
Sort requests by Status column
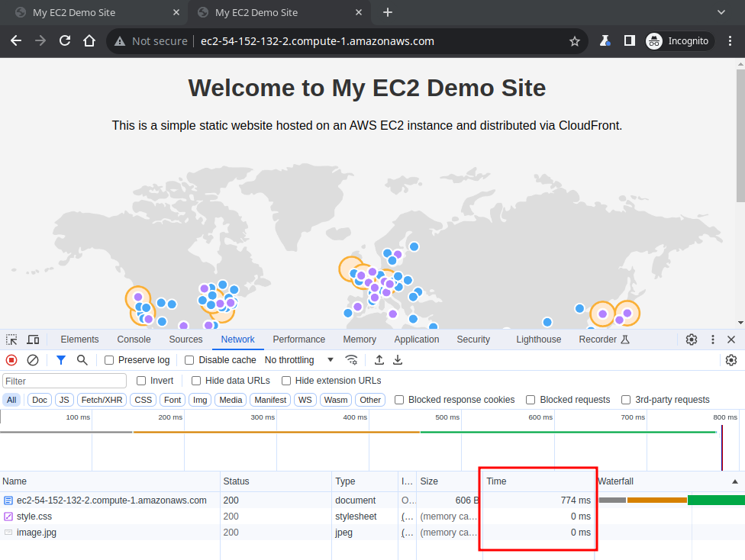point(276,481)
